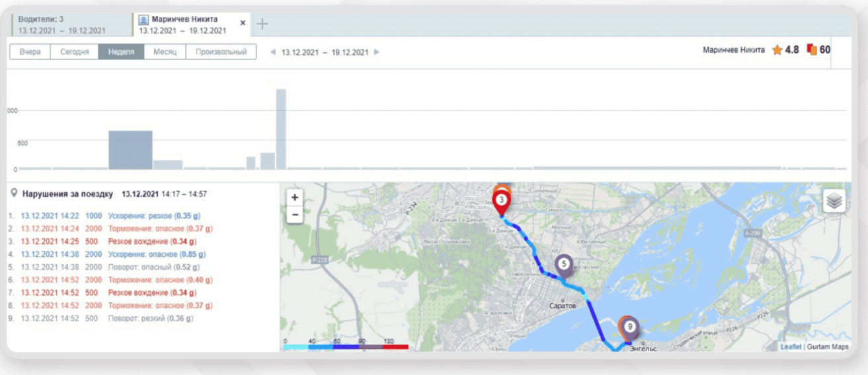Screen dimensions: 868x375
Task: Click the speed color legend bar
Action: point(346,347)
